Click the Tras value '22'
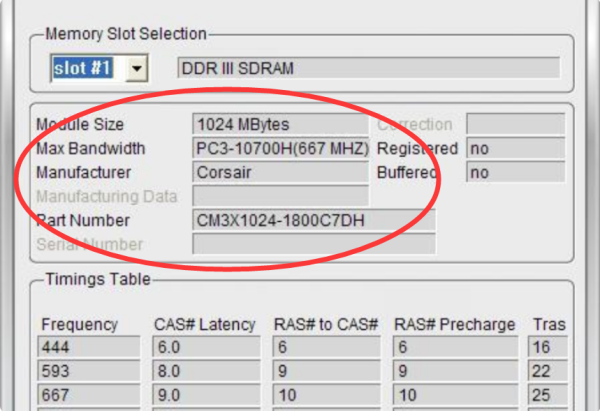 point(548,371)
